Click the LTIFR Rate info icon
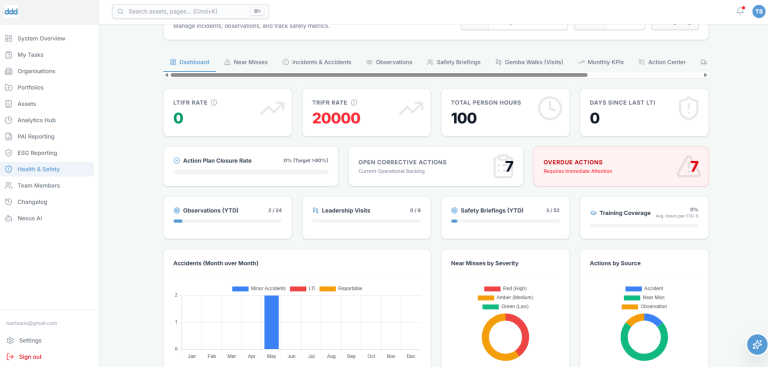This screenshot has height=367, width=768. pyautogui.click(x=214, y=103)
